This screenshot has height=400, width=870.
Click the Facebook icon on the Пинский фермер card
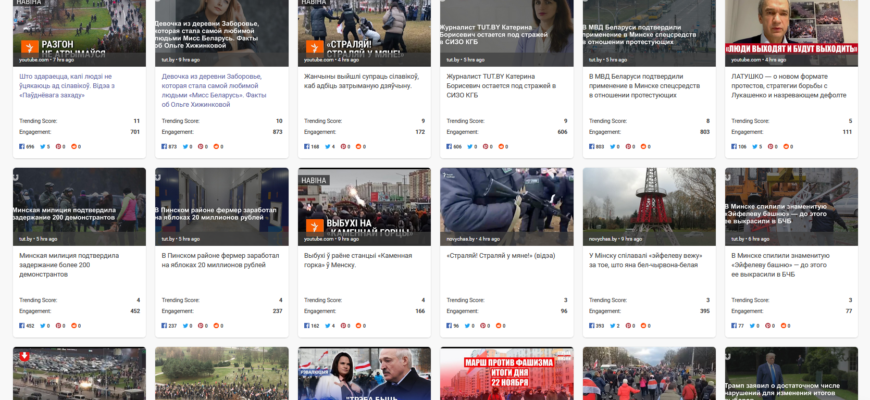pos(165,325)
